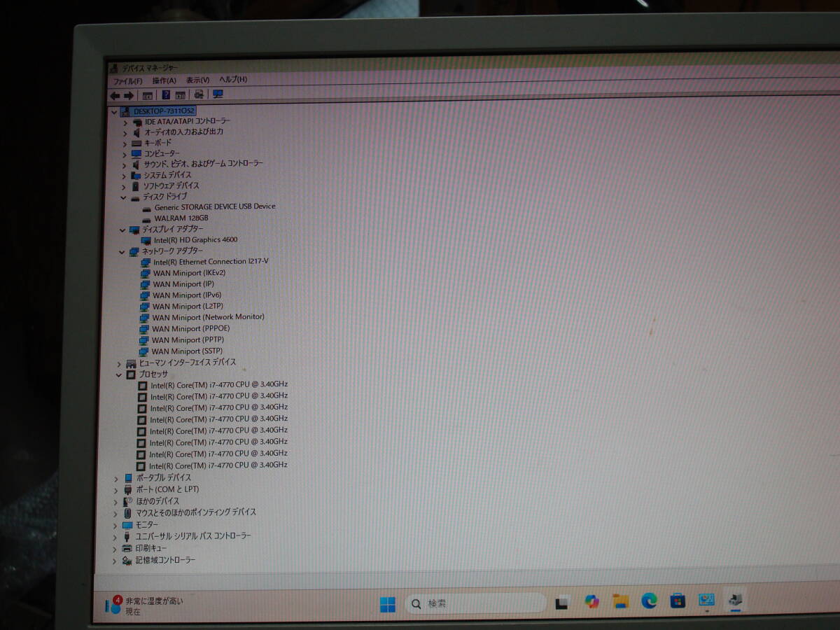Click the ポート (COM と LPT) icon

pos(128,489)
